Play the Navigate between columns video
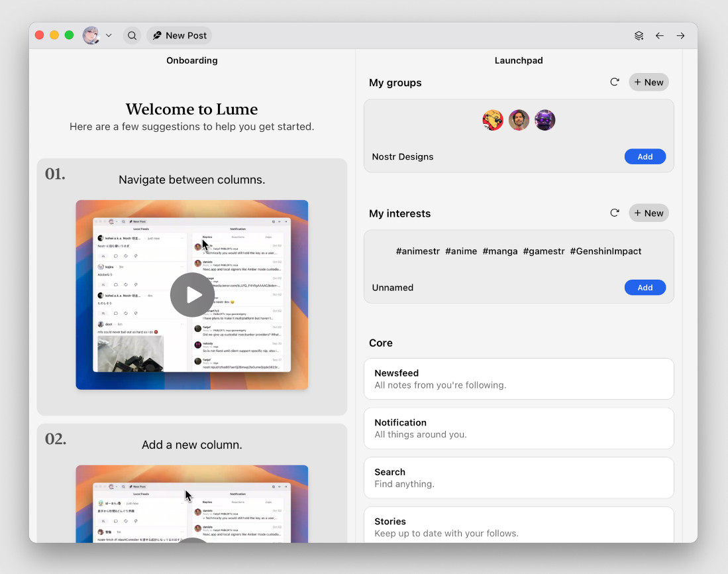The height and width of the screenshot is (574, 728). tap(192, 295)
